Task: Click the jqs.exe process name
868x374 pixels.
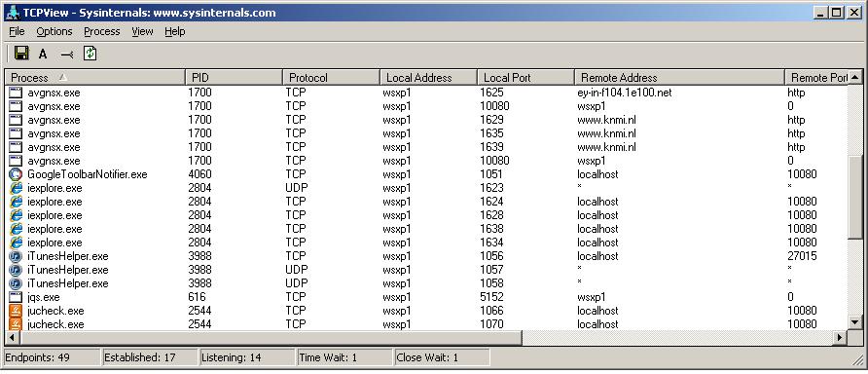Action: tap(43, 297)
